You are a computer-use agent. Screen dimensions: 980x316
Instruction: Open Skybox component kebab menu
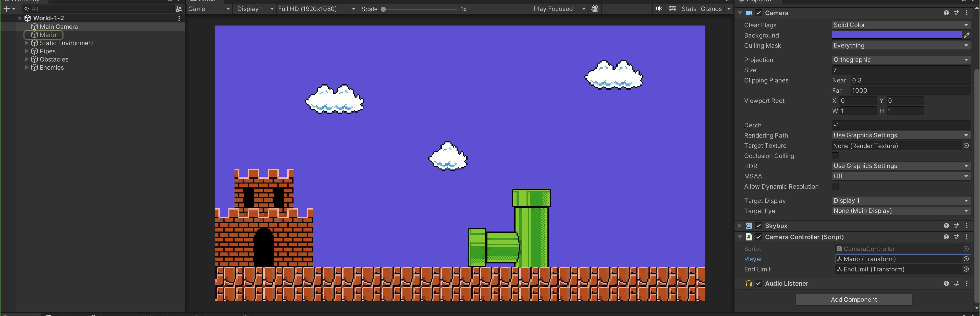tap(967, 226)
